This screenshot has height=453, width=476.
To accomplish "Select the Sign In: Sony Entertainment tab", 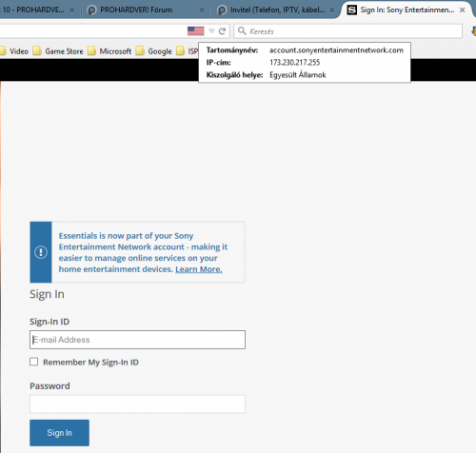I will click(407, 10).
